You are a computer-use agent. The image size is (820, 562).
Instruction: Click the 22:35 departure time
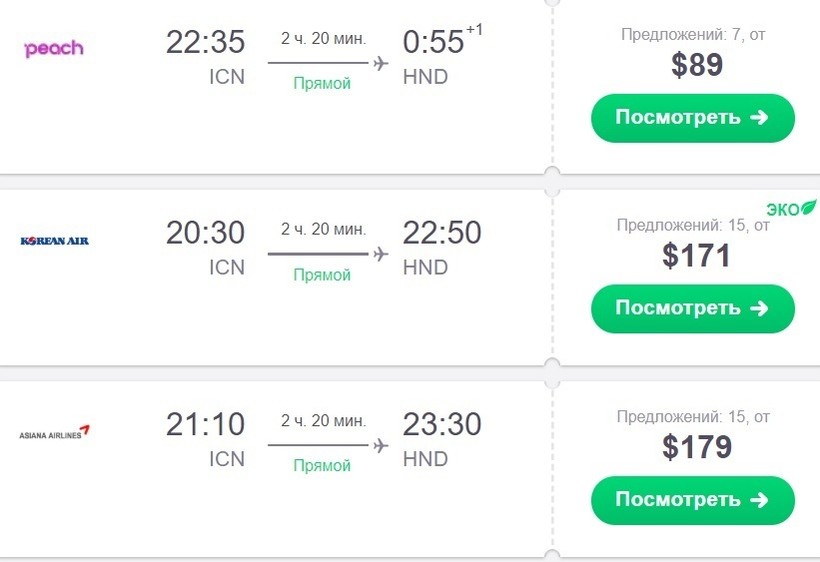pyautogui.click(x=205, y=42)
